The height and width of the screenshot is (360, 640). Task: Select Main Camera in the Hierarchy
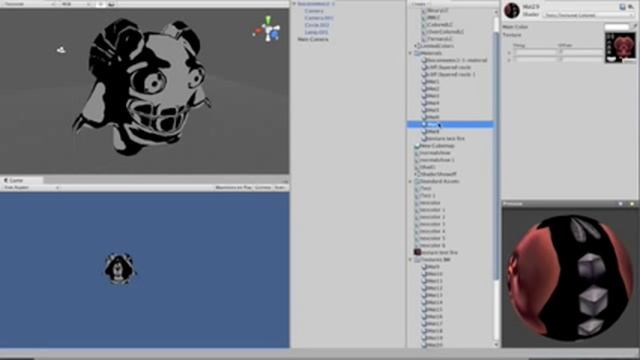(313, 39)
